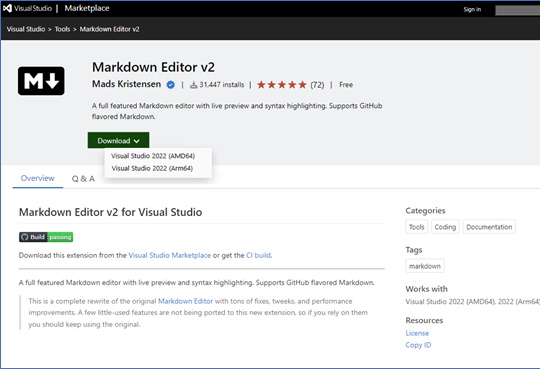Click the installs download icon
540x369 pixels.
(x=194, y=84)
